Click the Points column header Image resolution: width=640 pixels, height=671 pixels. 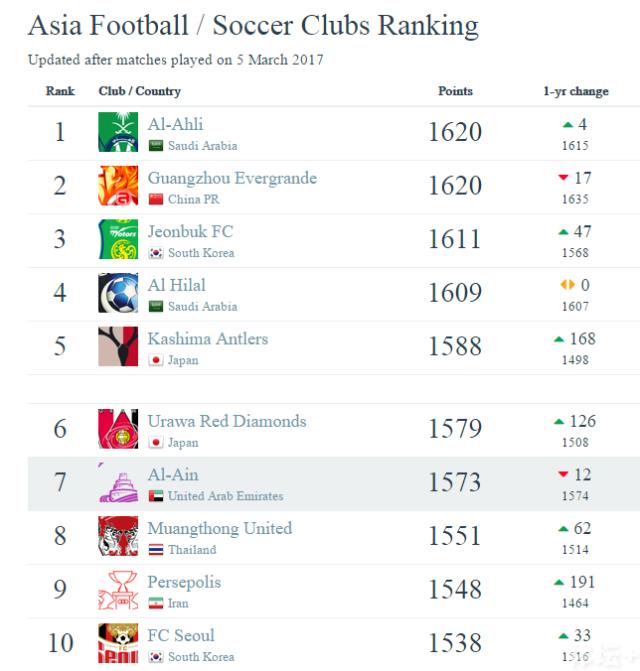455,91
